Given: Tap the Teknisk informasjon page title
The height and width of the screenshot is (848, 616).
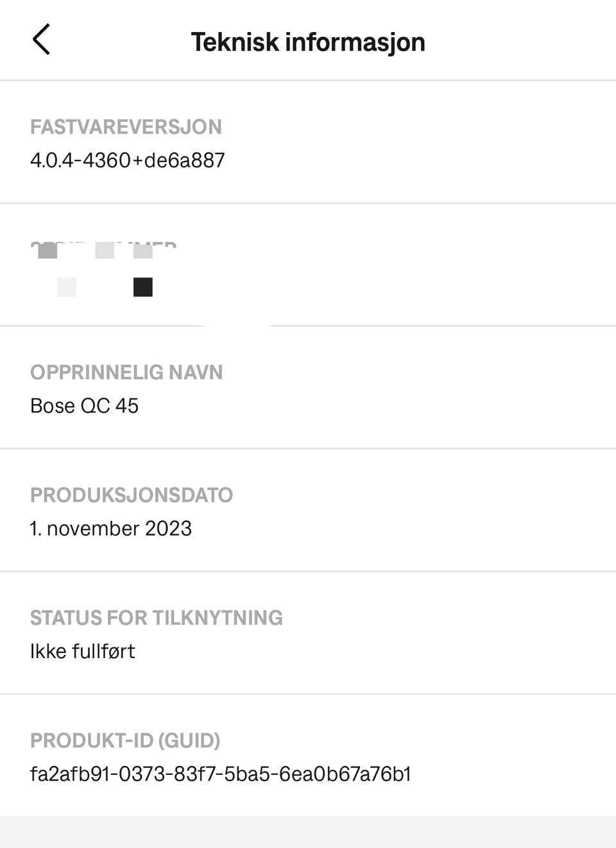Looking at the screenshot, I should [x=308, y=42].
